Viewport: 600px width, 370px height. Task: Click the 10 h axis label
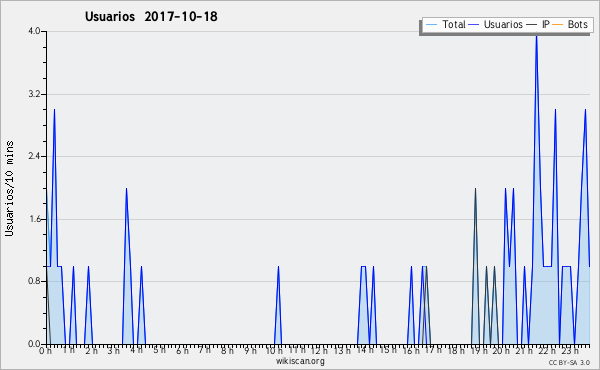tap(274, 350)
